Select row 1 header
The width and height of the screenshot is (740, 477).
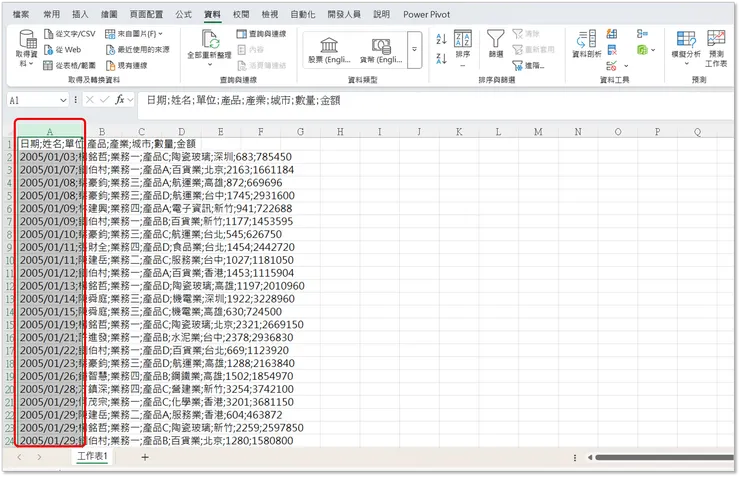pos(9,144)
